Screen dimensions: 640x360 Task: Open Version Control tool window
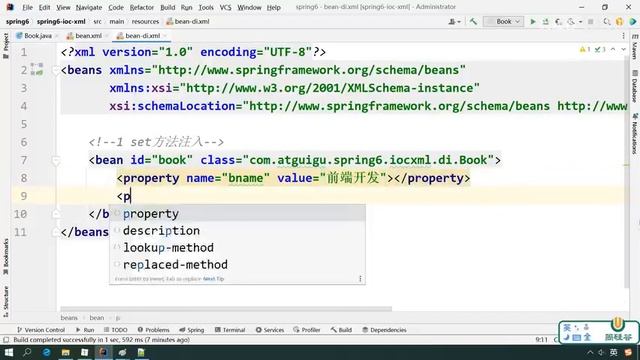click(x=41, y=330)
